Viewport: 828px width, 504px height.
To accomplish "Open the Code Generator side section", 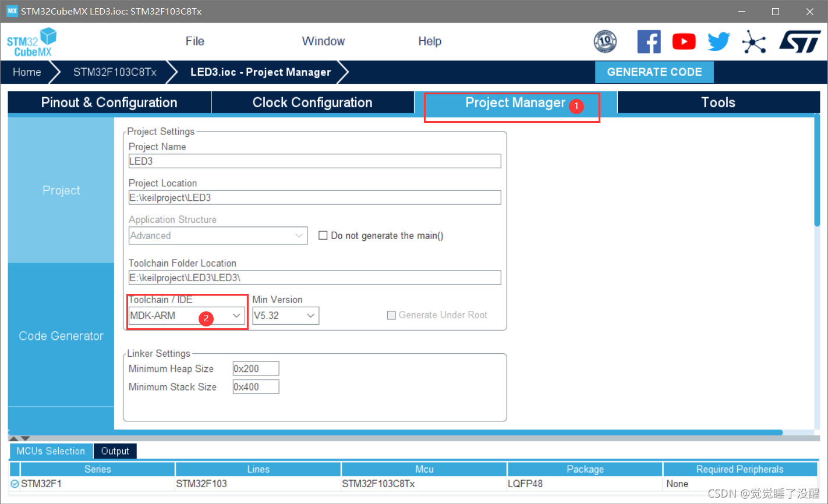I will point(61,336).
